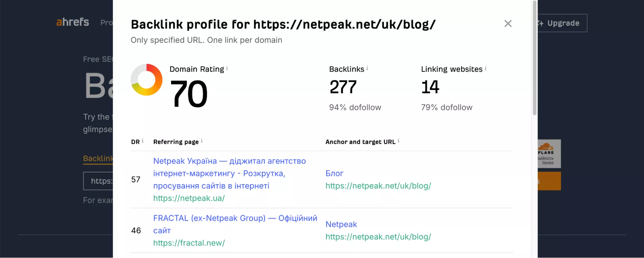
Task: Click the Блог anchor link
Action: pos(334,174)
